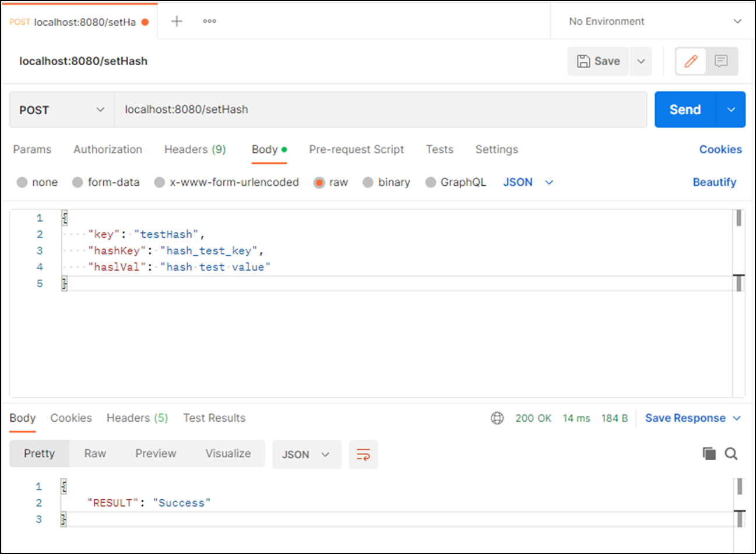Switch response view to Preview
The width and height of the screenshot is (756, 554).
156,454
